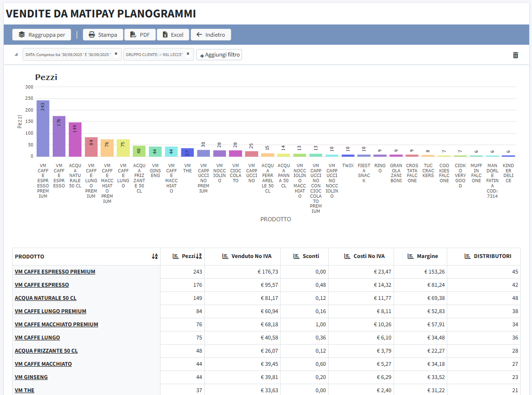Image resolution: width=532 pixels, height=395 pixels.
Task: Click the page title Vendite da Matipay Planogrammi
Action: click(x=101, y=14)
